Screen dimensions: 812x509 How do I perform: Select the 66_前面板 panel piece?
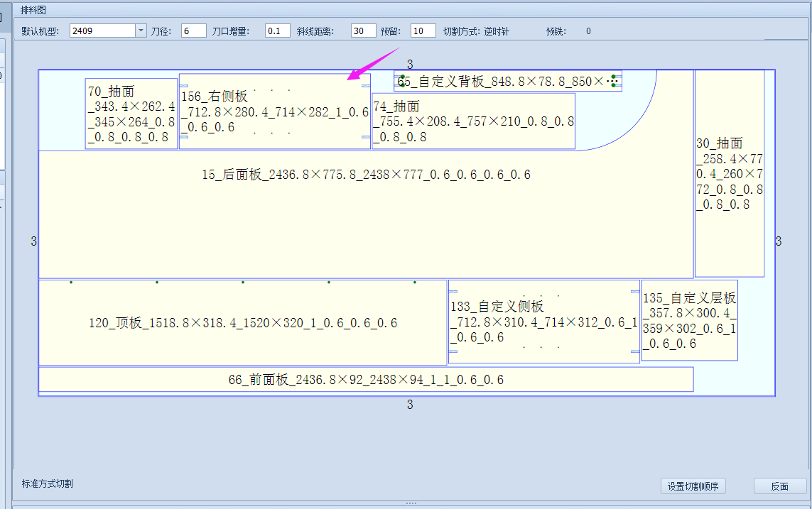(366, 380)
